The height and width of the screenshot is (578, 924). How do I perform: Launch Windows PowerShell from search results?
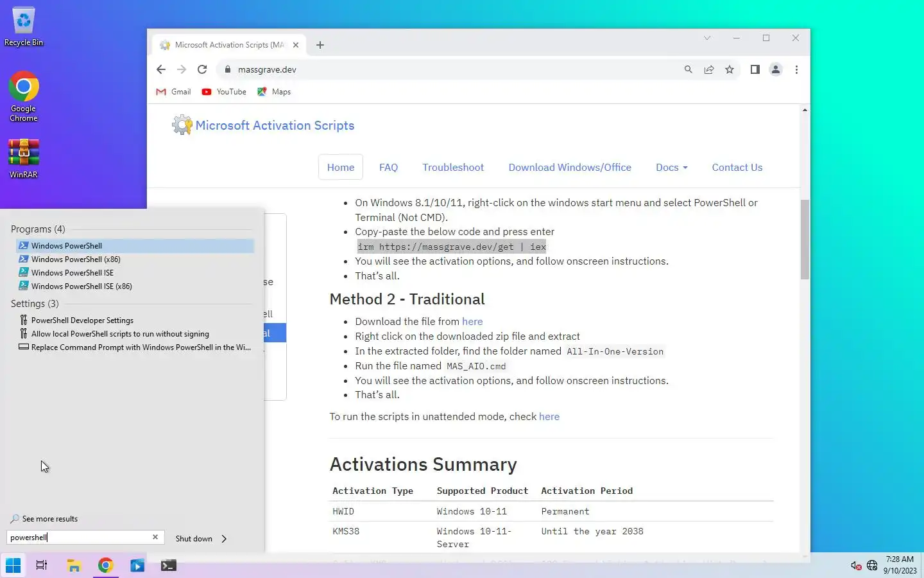135,245
